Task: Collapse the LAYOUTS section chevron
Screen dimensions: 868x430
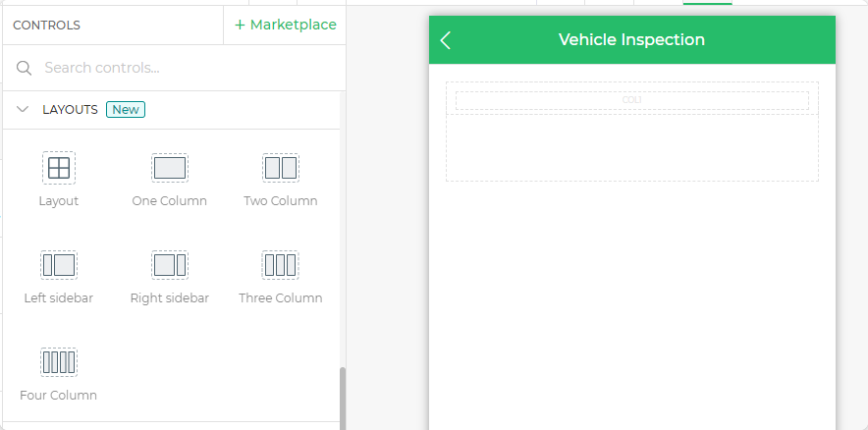Action: (x=23, y=110)
